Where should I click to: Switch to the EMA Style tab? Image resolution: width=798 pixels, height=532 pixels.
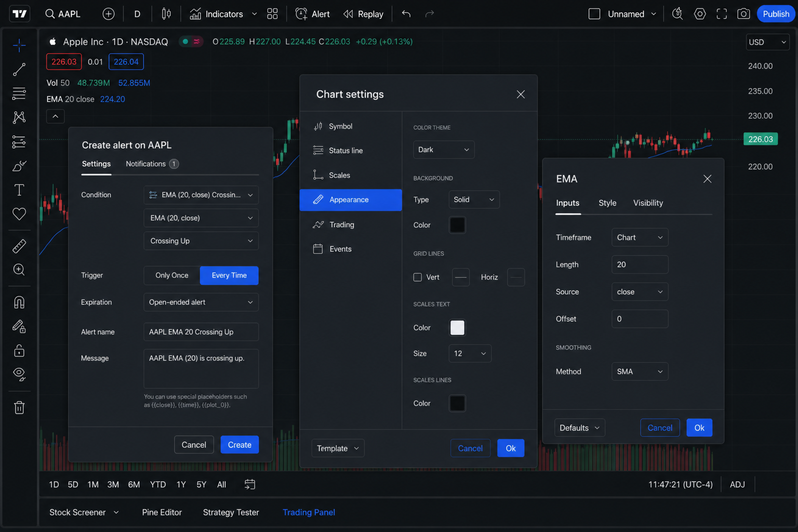pyautogui.click(x=607, y=203)
